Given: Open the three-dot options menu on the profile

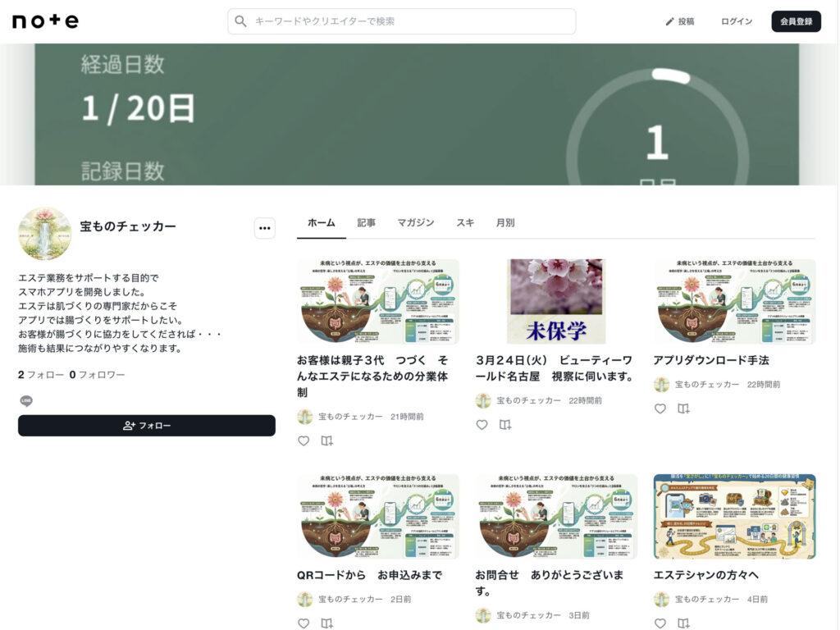Looking at the screenshot, I should click(x=264, y=228).
